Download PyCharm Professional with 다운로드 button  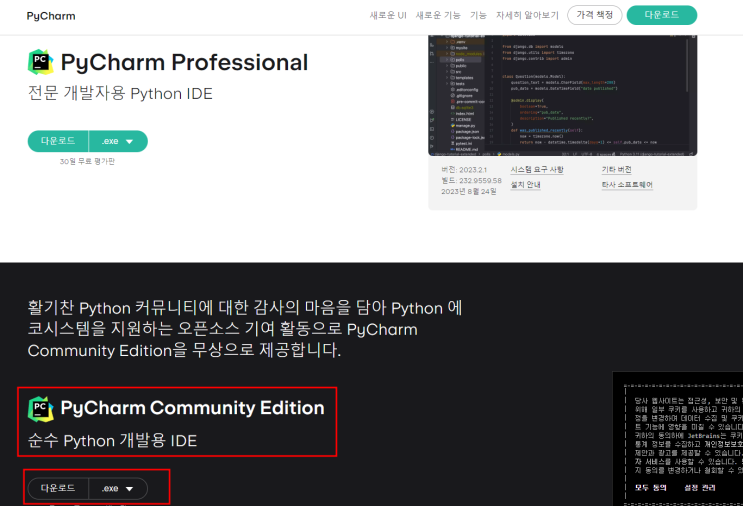(x=58, y=141)
